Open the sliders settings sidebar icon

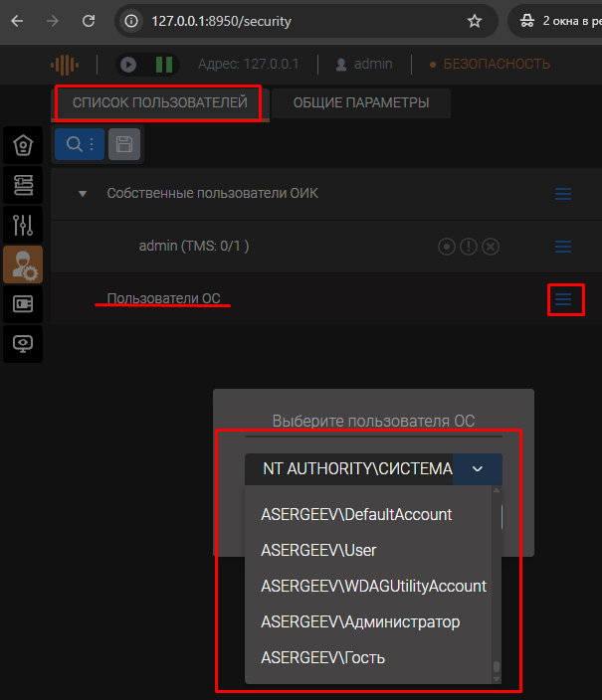point(22,225)
